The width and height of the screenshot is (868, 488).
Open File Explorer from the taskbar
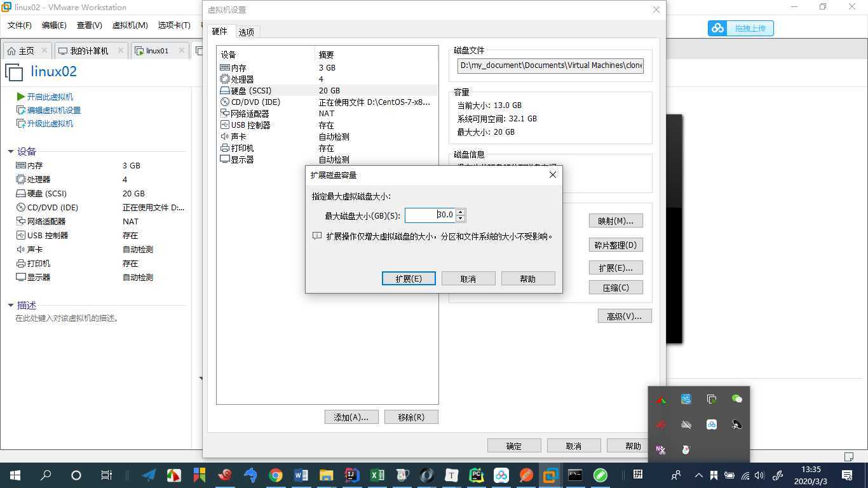(326, 475)
